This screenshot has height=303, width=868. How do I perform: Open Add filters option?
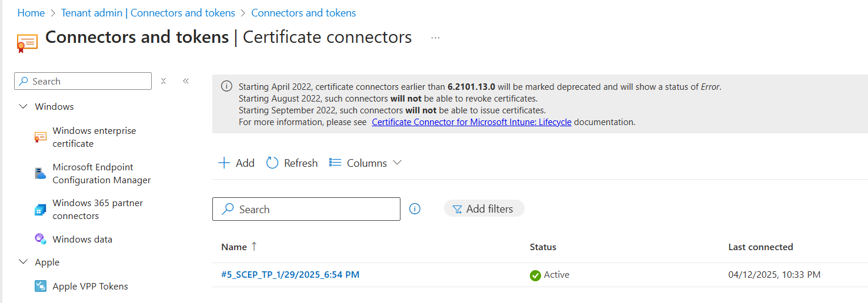coord(483,208)
